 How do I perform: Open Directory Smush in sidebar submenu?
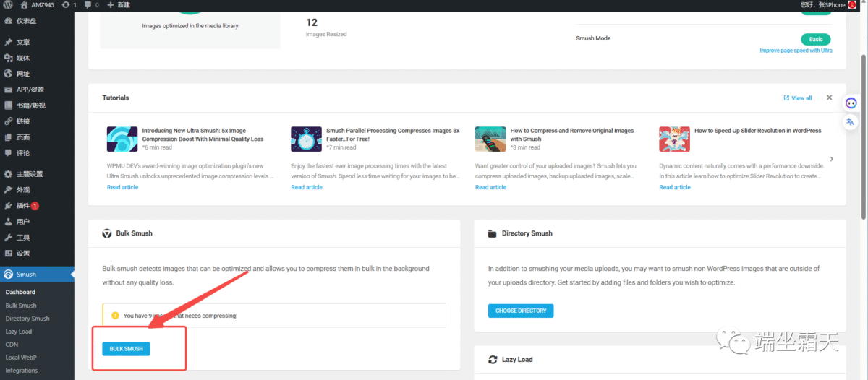point(27,319)
